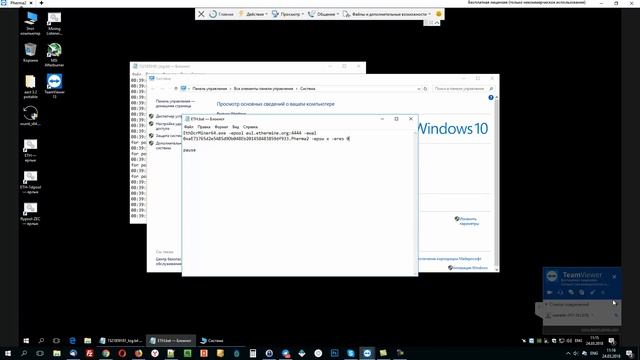640x360 pixels.
Task: Show hidden tray icons on local taskbar
Action: [568, 353]
